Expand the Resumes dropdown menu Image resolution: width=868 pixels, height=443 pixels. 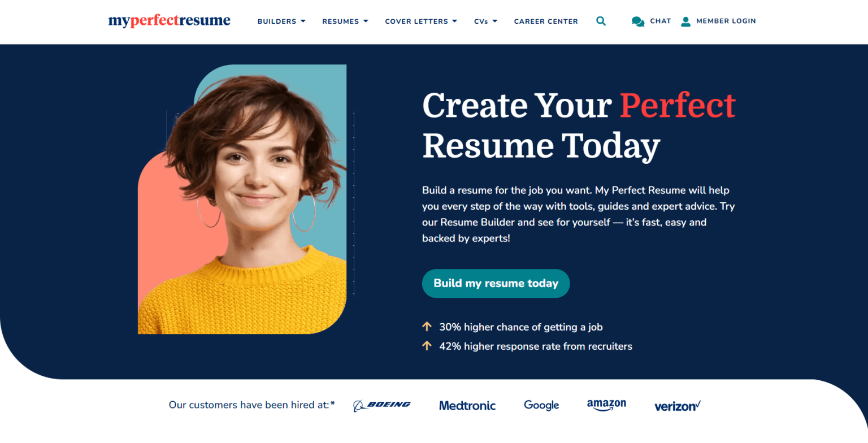pyautogui.click(x=345, y=21)
